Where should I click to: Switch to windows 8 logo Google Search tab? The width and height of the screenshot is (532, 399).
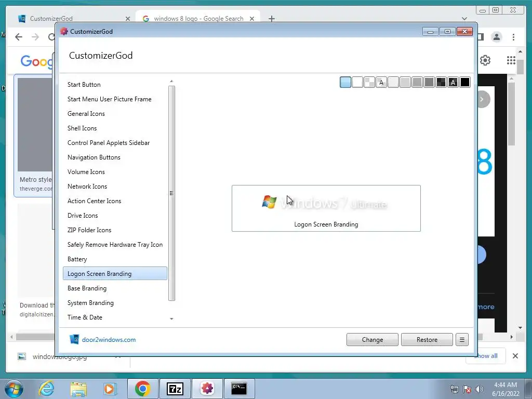[x=198, y=19]
